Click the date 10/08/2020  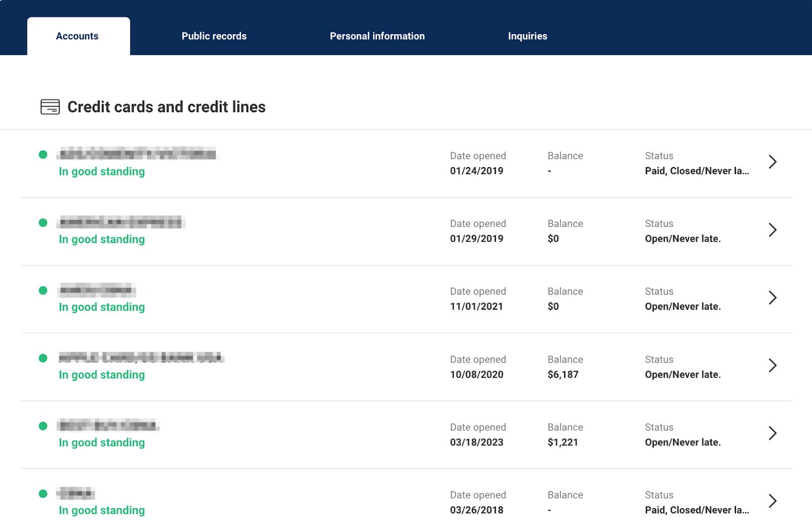(477, 375)
